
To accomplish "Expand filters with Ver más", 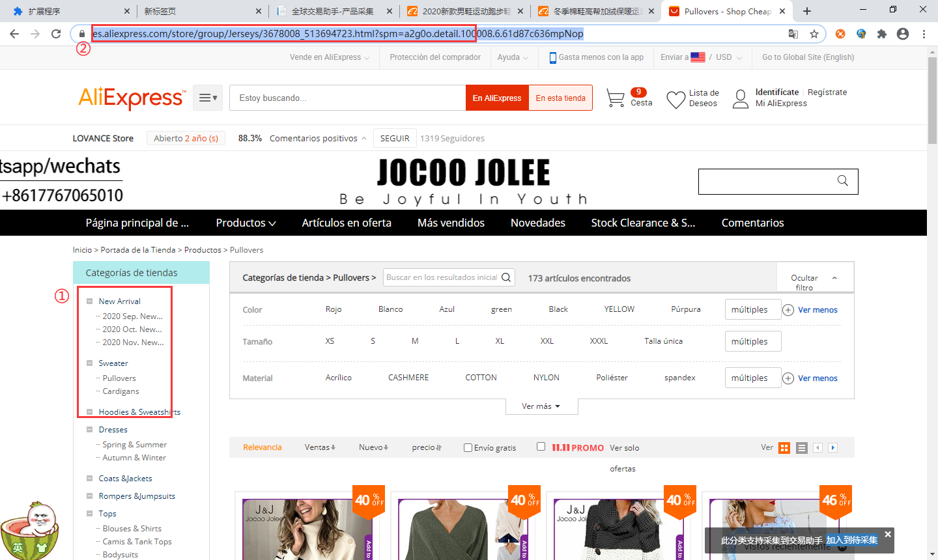I will pyautogui.click(x=541, y=406).
